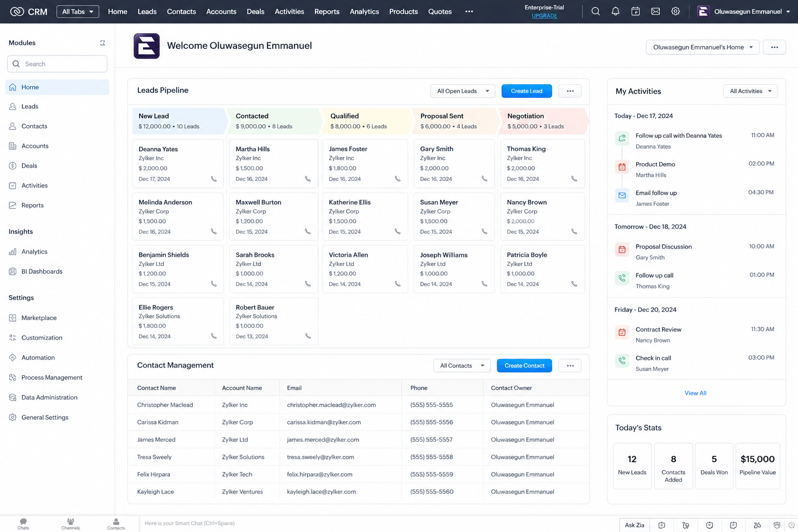This screenshot has width=798, height=532.
Task: Open Marketplace in sidebar settings
Action: tap(57, 318)
